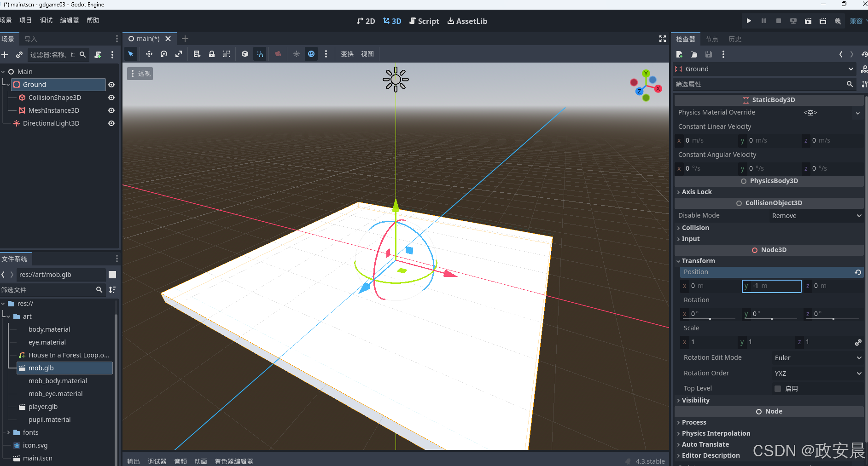Toggle CollisionShape3D visibility eye
Screen dimensions: 868x466
(x=111, y=98)
